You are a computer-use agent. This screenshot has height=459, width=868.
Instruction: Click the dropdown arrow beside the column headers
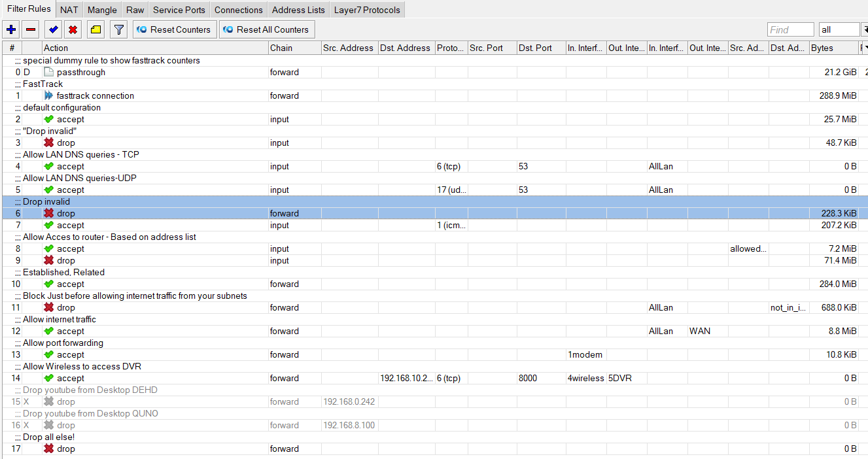point(863,48)
